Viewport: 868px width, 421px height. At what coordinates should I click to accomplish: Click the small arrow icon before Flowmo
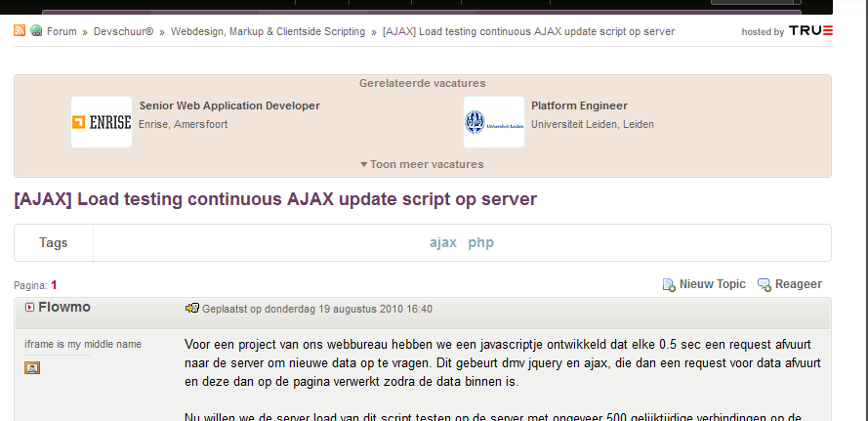point(30,308)
